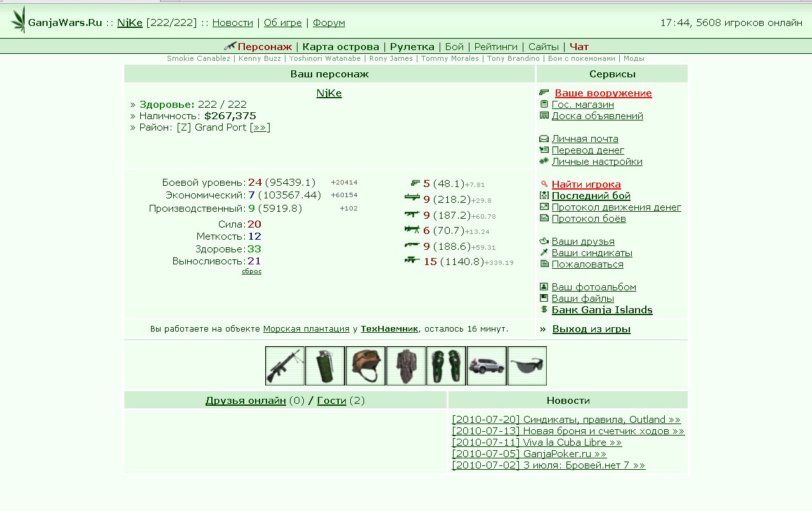Open the Морская плантация workplace link
The height and width of the screenshot is (511, 812).
tap(306, 329)
